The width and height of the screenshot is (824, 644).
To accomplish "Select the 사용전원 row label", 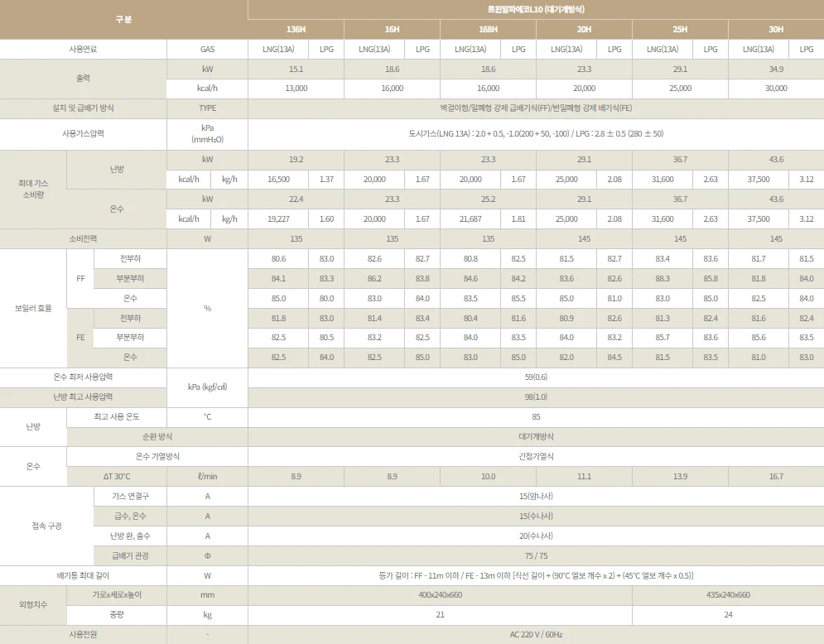I will coord(83,635).
